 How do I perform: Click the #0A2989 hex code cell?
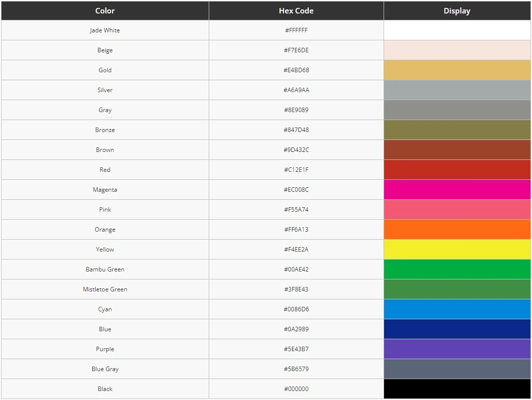296,329
